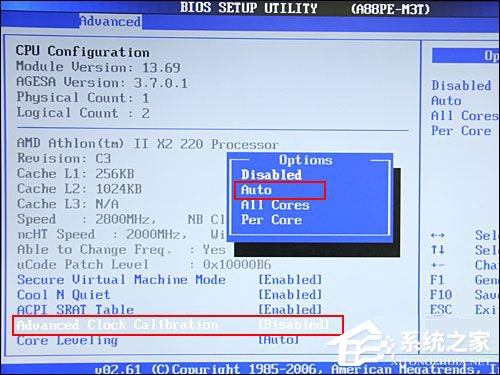The image size is (500, 375).
Task: Click the up-down arrow key icon
Action: (437, 249)
